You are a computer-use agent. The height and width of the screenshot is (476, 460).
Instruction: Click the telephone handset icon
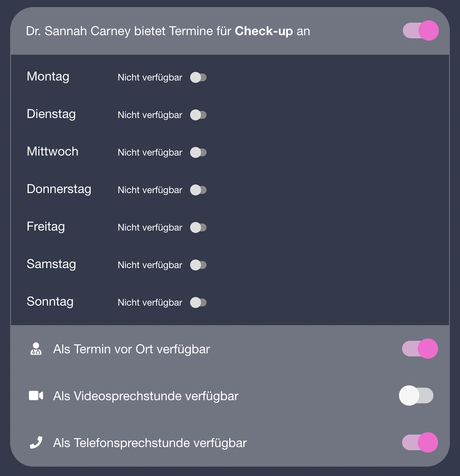pyautogui.click(x=36, y=442)
